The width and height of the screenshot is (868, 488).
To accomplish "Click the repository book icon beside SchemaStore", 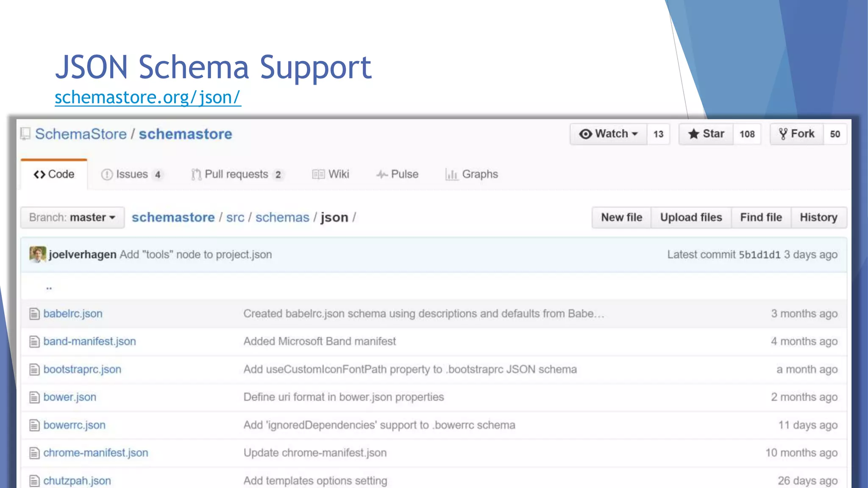I will coord(25,134).
